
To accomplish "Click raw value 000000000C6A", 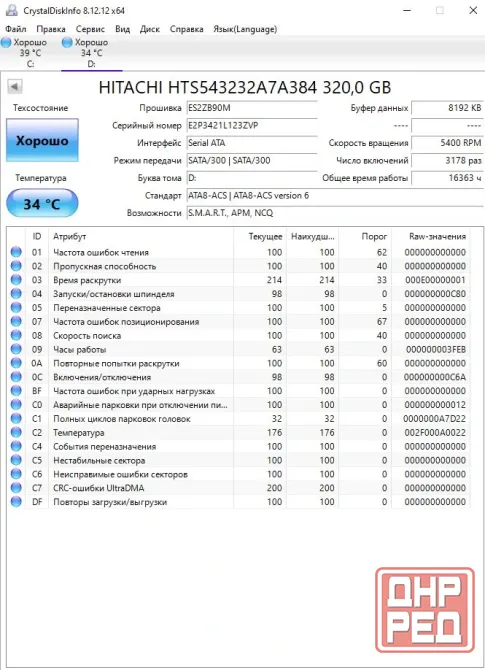I will [x=435, y=377].
